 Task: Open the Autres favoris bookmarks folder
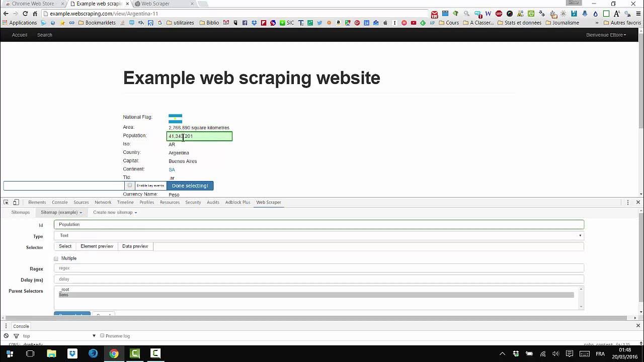pos(622,23)
